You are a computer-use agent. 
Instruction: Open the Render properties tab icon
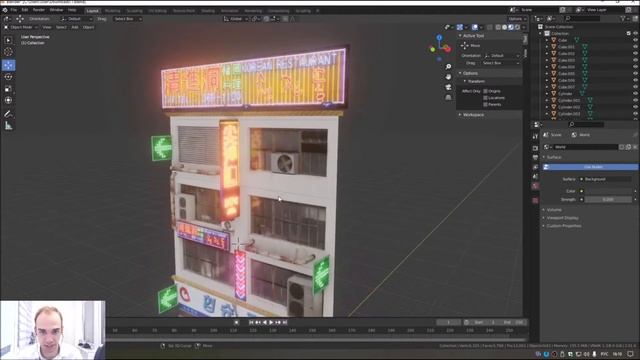535,148
